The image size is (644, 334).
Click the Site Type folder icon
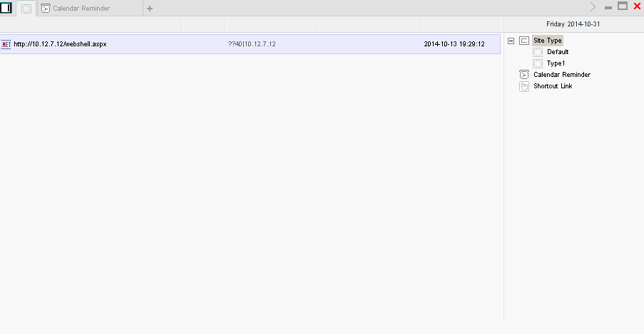pyautogui.click(x=524, y=41)
